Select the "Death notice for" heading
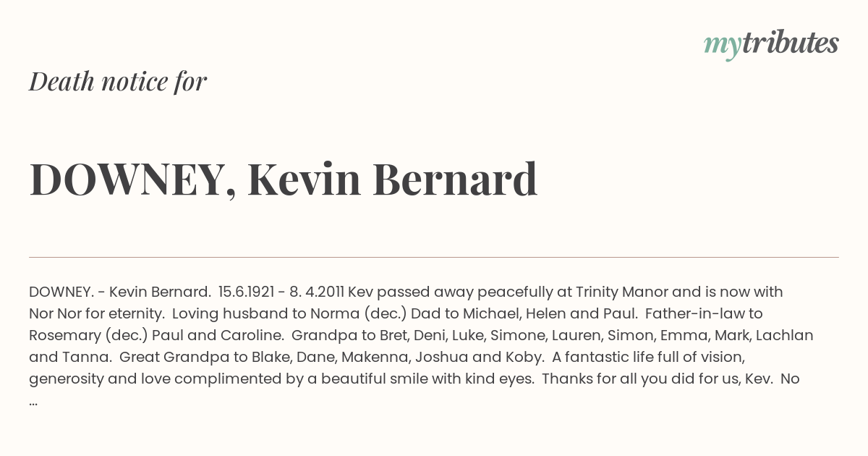Image resolution: width=868 pixels, height=456 pixels. 118,82
